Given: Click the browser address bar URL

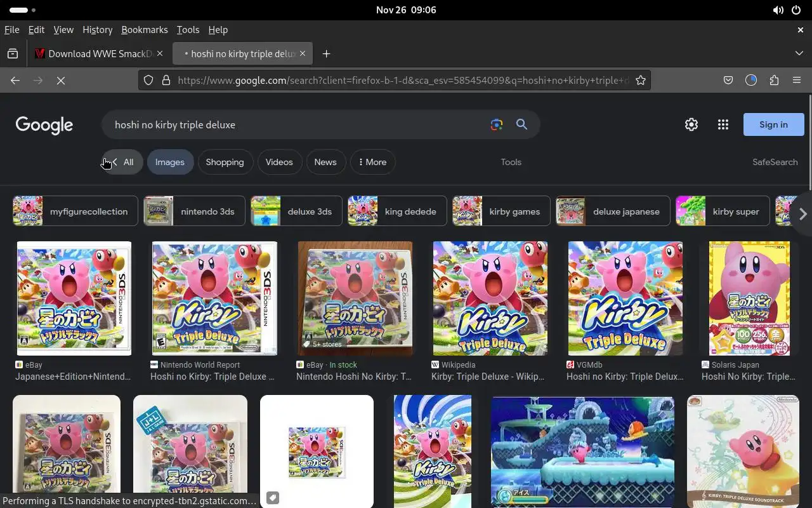Looking at the screenshot, I should (x=403, y=80).
